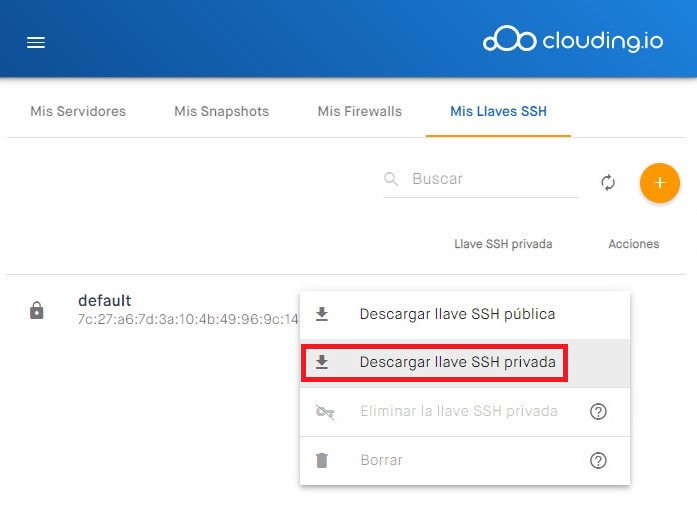Viewport: 697px width, 507px height.
Task: Choose Descargar llave SSH privada
Action: pyautogui.click(x=456, y=362)
